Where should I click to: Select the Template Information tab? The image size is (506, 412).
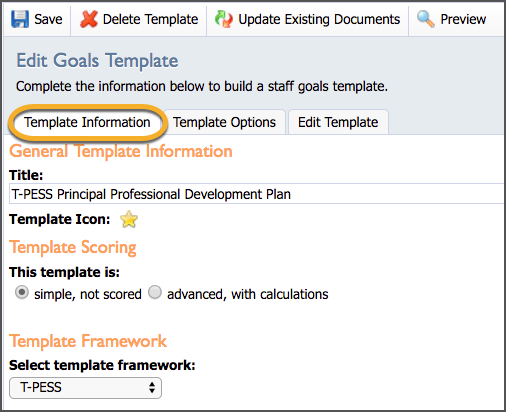coord(87,122)
